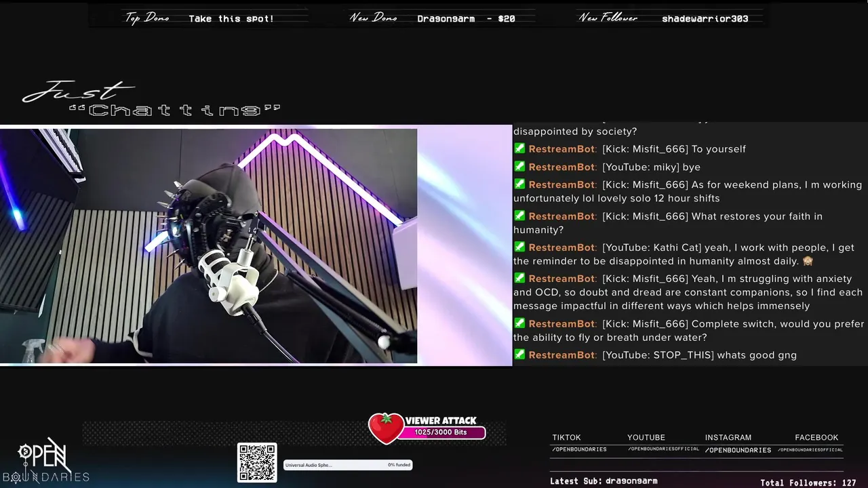Click the YOUTUBE social label
This screenshot has height=488, width=868.
tap(646, 438)
